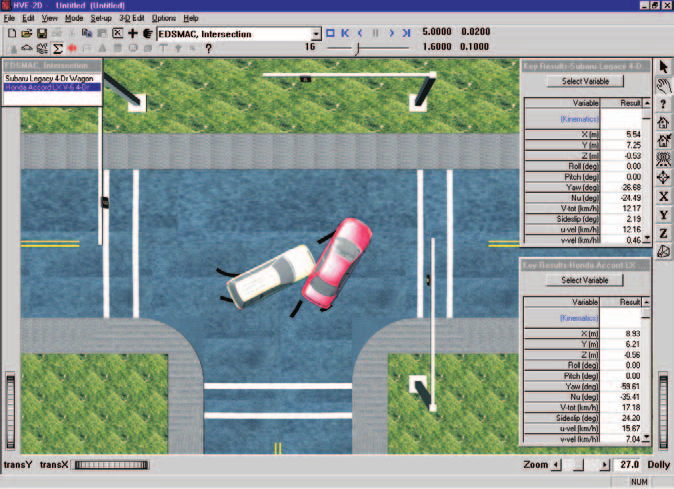Align view to Y axis
The width and height of the screenshot is (674, 489).
[663, 215]
